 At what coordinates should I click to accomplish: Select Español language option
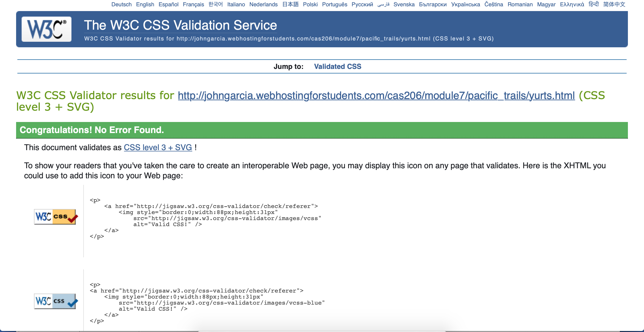[168, 5]
